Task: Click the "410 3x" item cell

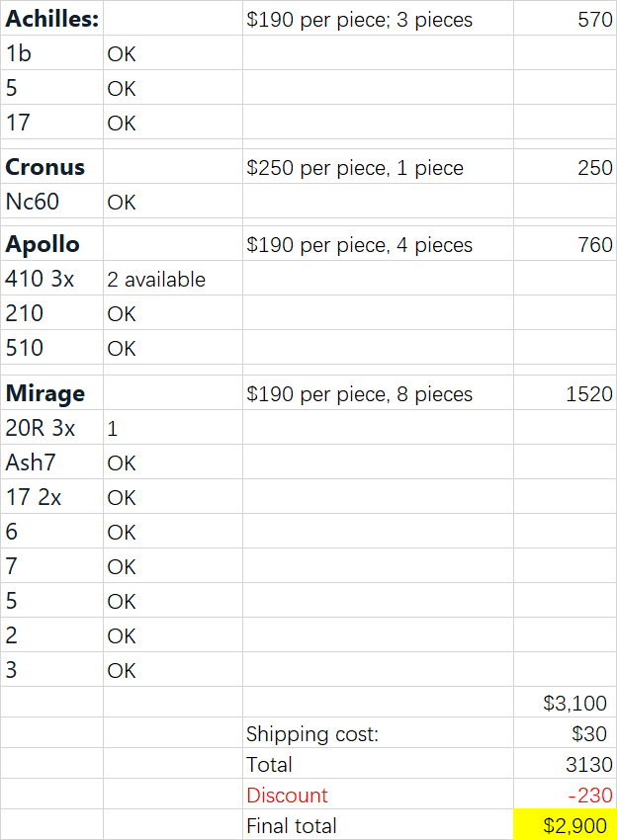Action: [x=52, y=279]
